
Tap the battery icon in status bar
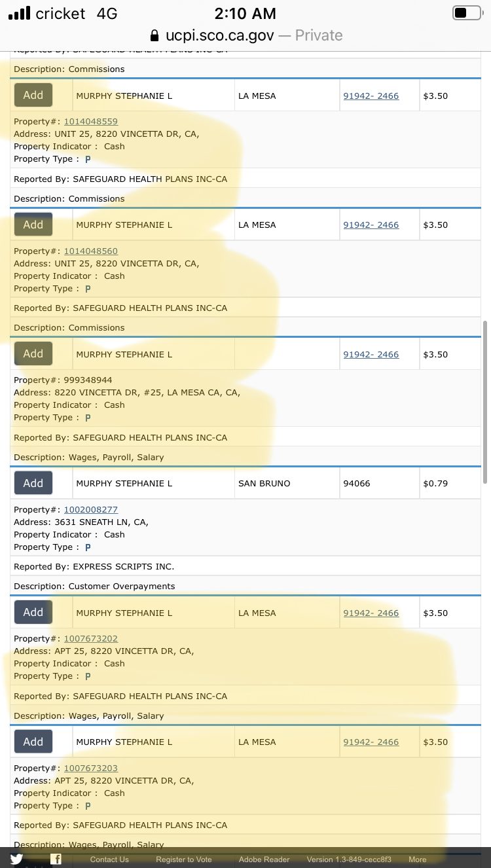[467, 13]
